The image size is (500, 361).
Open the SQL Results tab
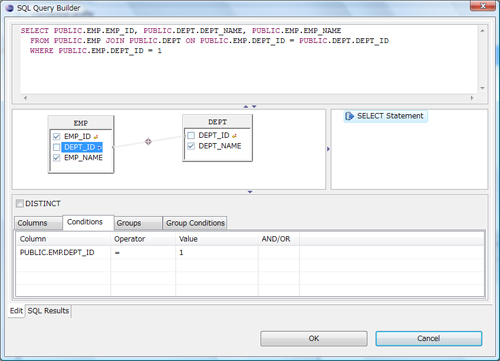[x=48, y=311]
